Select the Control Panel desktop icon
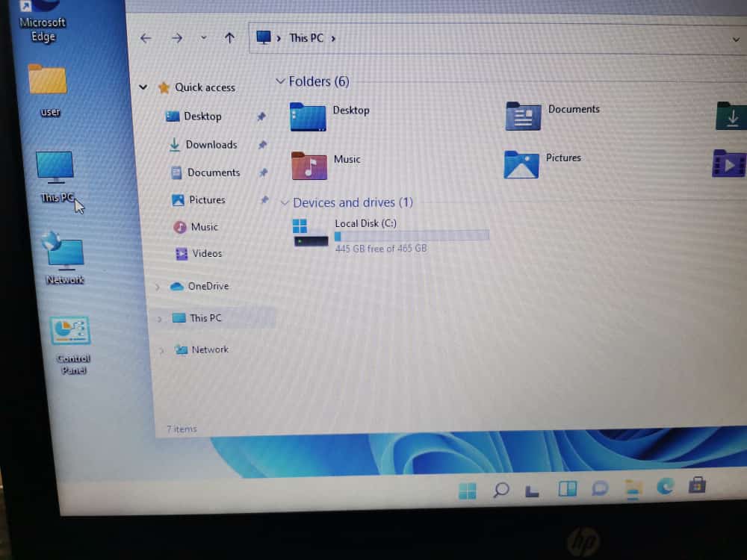 tap(71, 332)
